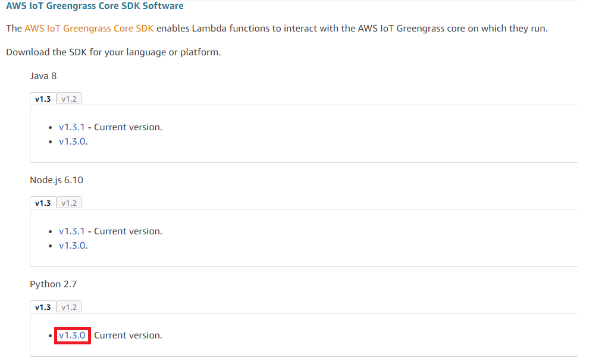
Task: Click the Node.js 6.10 section label
Action: [57, 180]
